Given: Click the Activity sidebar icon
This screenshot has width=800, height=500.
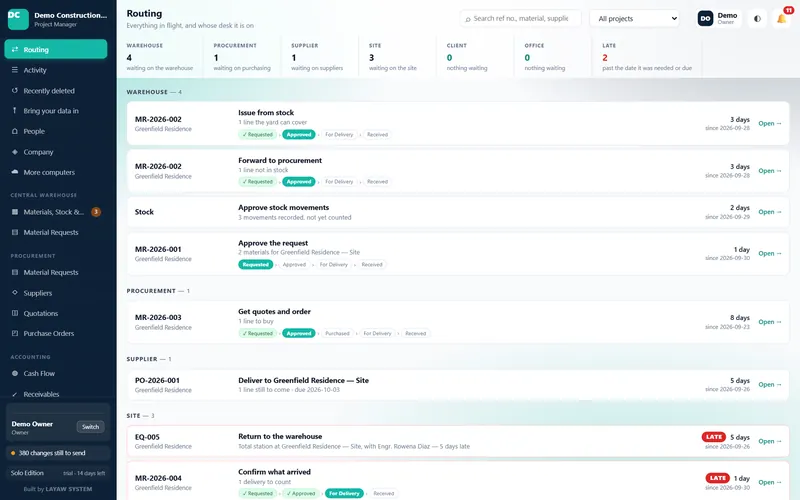Looking at the screenshot, I should (x=15, y=70).
